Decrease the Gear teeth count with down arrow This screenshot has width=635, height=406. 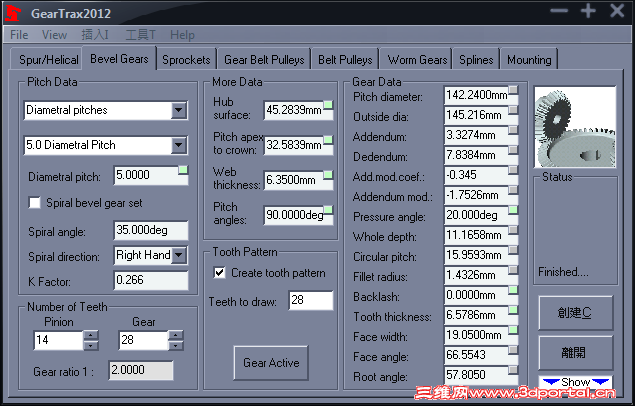point(176,345)
